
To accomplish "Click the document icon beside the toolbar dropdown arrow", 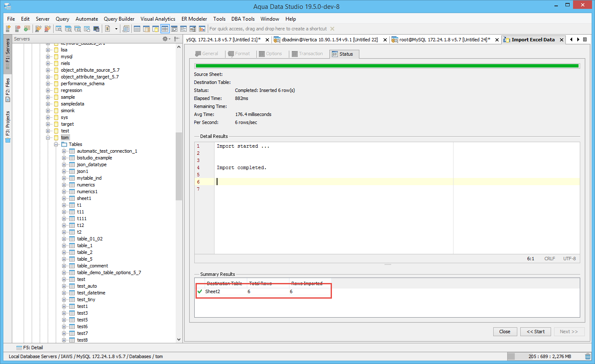I will tap(108, 29).
